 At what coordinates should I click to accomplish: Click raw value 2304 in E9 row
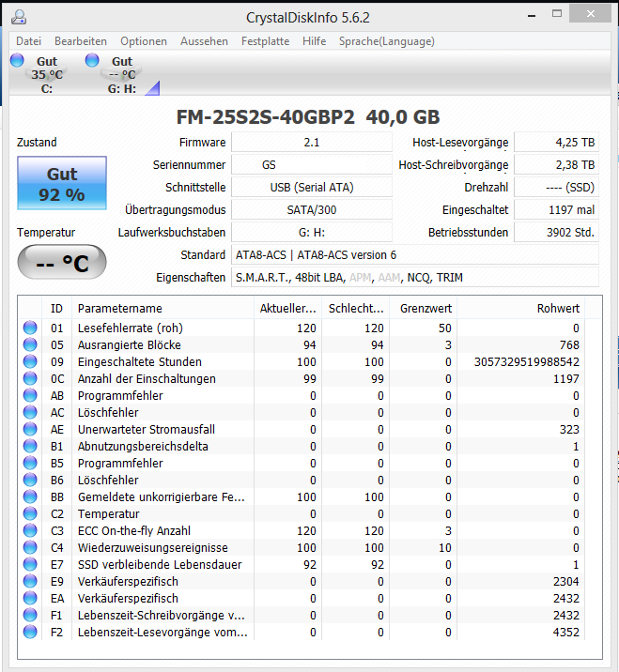pyautogui.click(x=566, y=581)
